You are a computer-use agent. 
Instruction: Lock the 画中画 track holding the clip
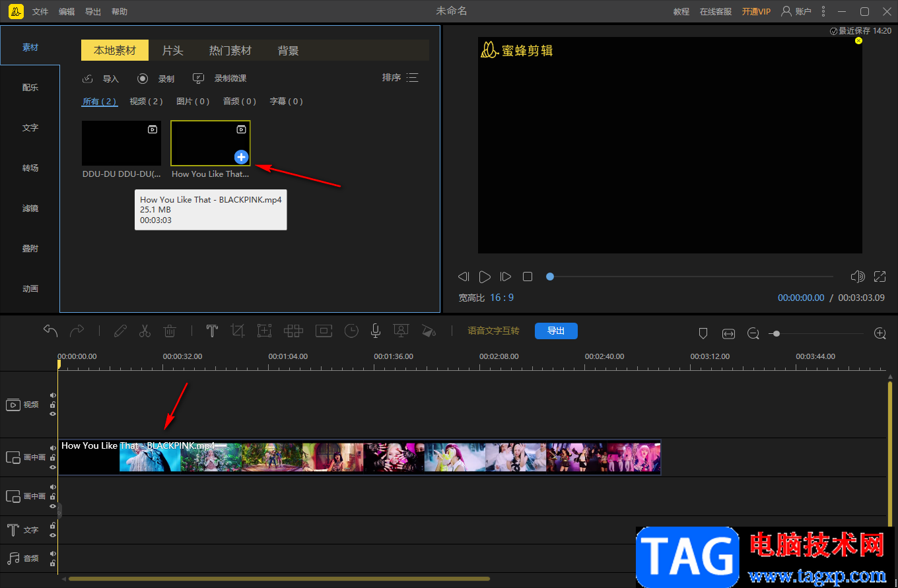(53, 457)
